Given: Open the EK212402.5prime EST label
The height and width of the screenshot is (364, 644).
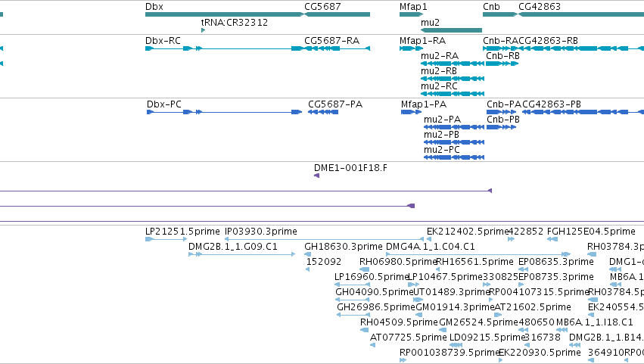Looking at the screenshot, I should (468, 232).
